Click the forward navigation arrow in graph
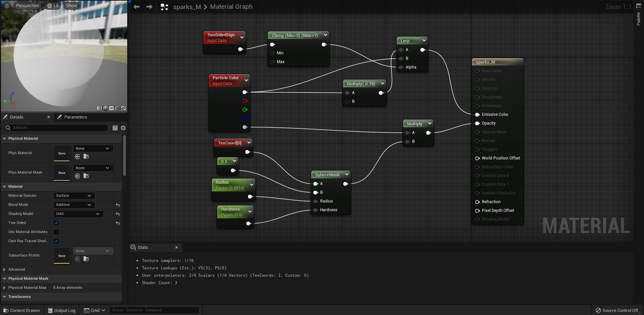 (149, 7)
